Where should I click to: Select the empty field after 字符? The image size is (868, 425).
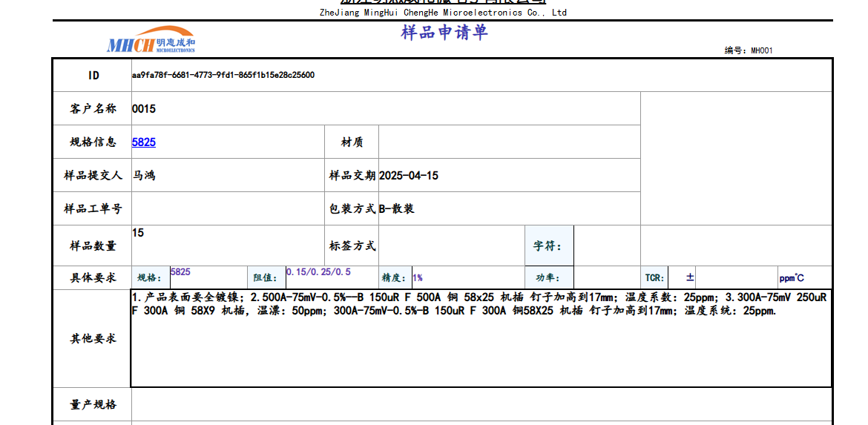pyautogui.click(x=608, y=246)
